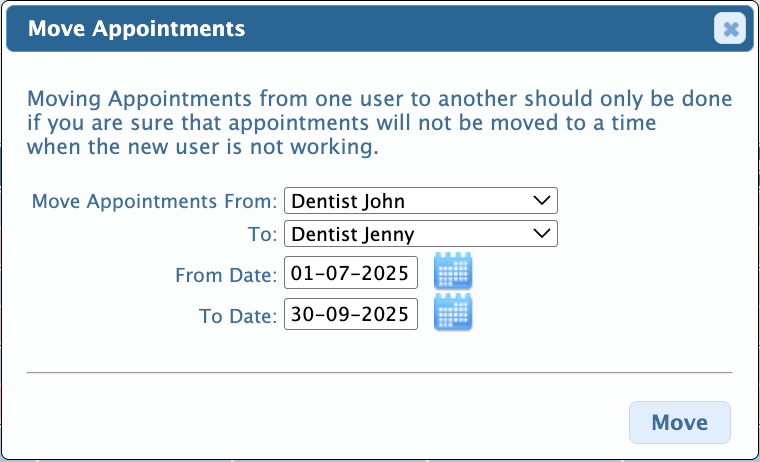The image size is (760, 462).
Task: Click the Move Appointments dialog title text
Action: 136,29
